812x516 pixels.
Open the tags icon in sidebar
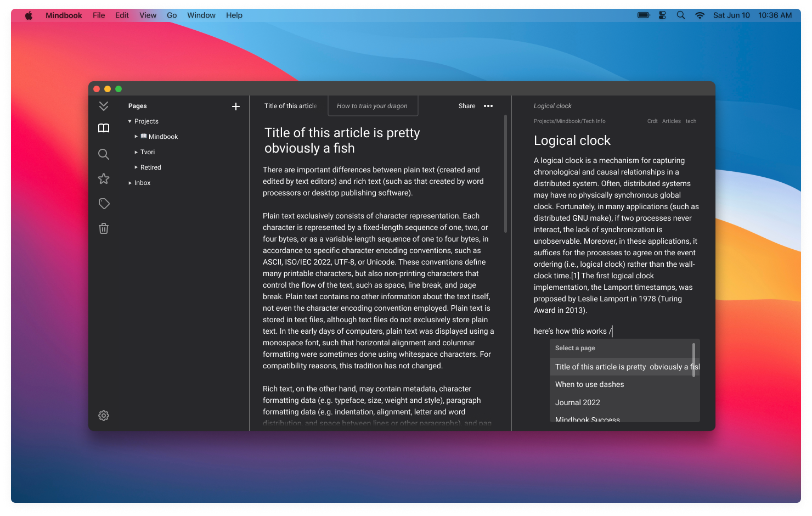[x=104, y=204]
